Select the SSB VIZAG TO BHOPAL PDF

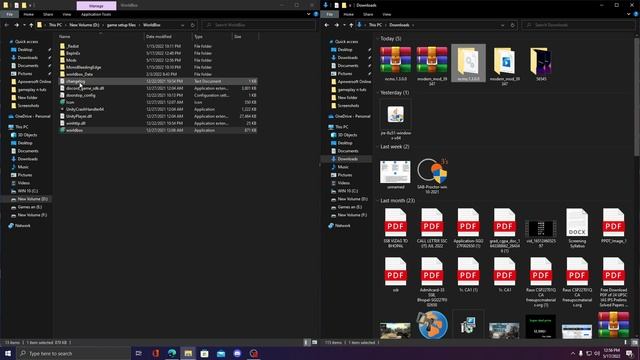[396, 228]
